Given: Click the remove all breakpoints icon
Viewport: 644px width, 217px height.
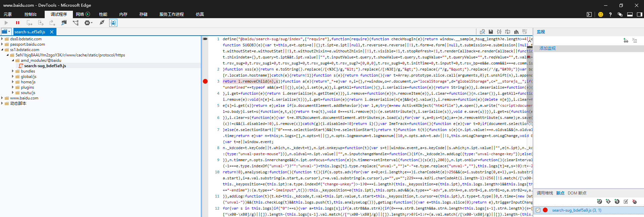Looking at the screenshot, I should (634, 202).
